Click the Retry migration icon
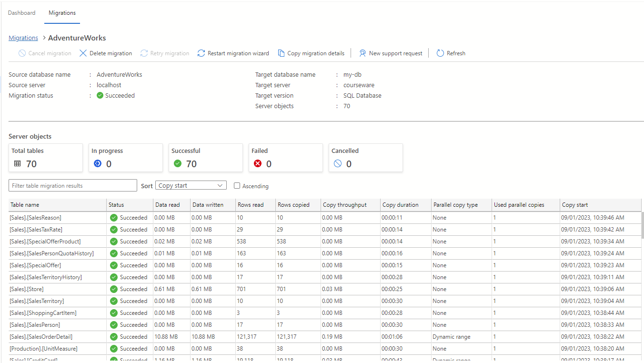This screenshot has height=363, width=644. (144, 53)
